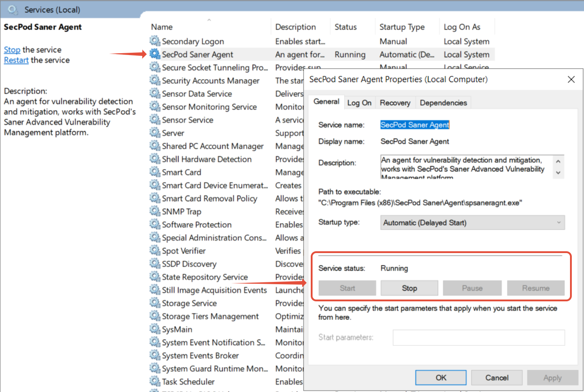Image resolution: width=584 pixels, height=392 pixels.
Task: Switch to the Recovery tab
Action: pos(395,103)
